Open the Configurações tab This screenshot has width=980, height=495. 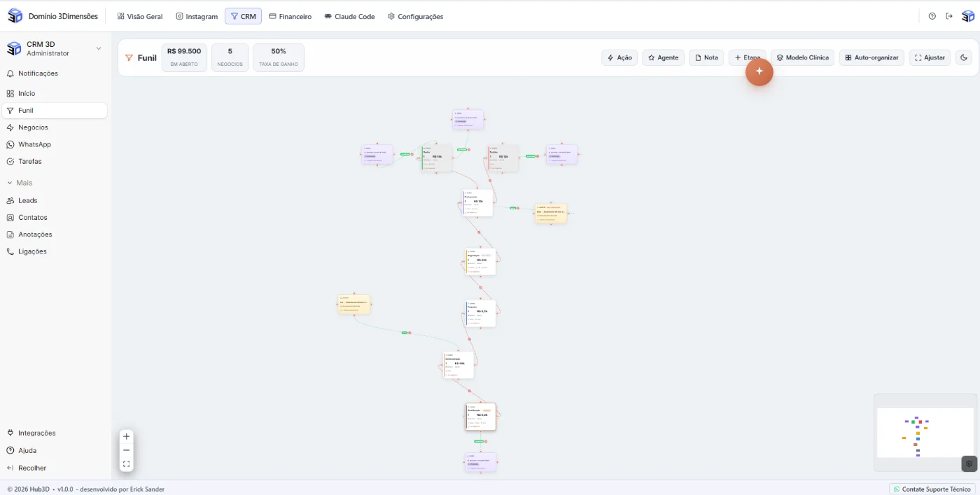click(x=415, y=16)
